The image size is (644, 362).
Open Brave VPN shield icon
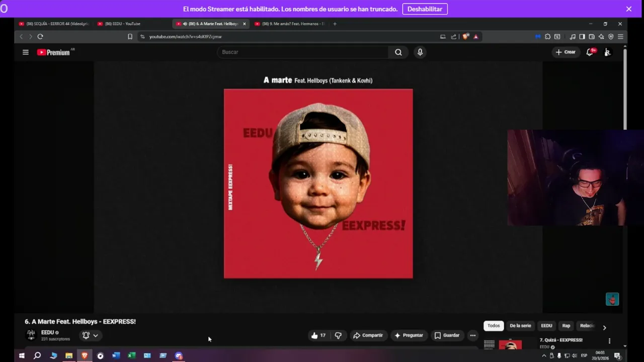pyautogui.click(x=611, y=37)
